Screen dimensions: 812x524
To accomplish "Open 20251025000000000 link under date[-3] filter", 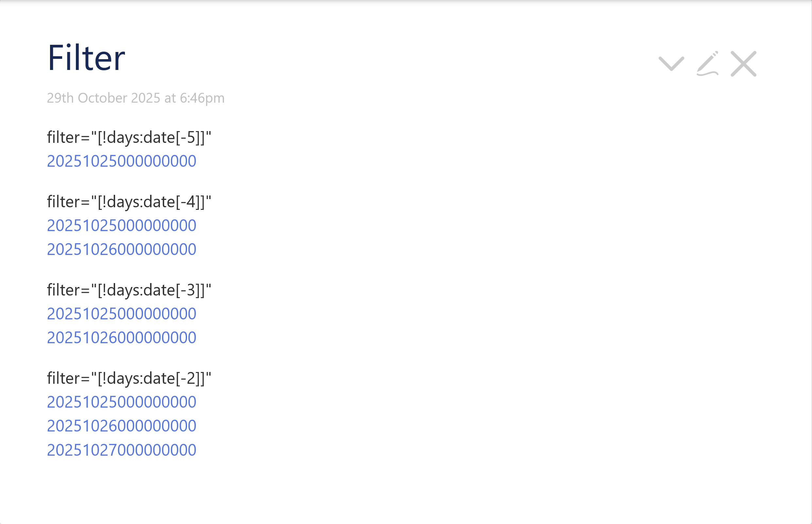I will coord(122,314).
